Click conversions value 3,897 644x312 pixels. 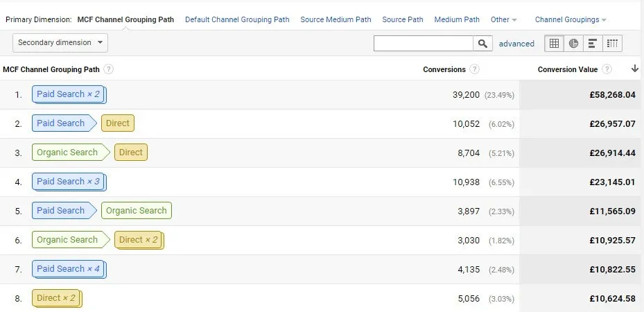tap(469, 211)
